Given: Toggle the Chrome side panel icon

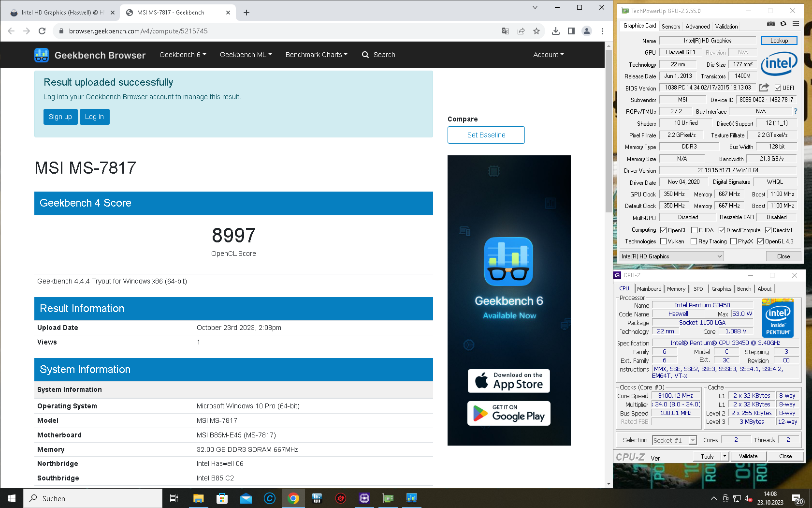Looking at the screenshot, I should click(x=571, y=31).
